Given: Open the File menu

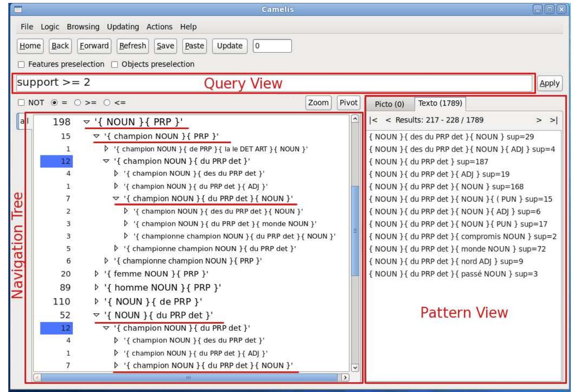Looking at the screenshot, I should 27,27.
